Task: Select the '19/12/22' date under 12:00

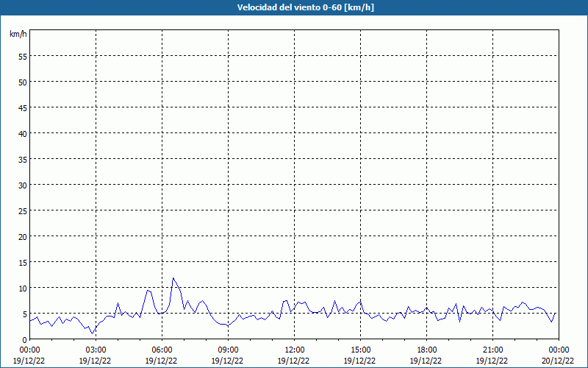Action: 293,361
